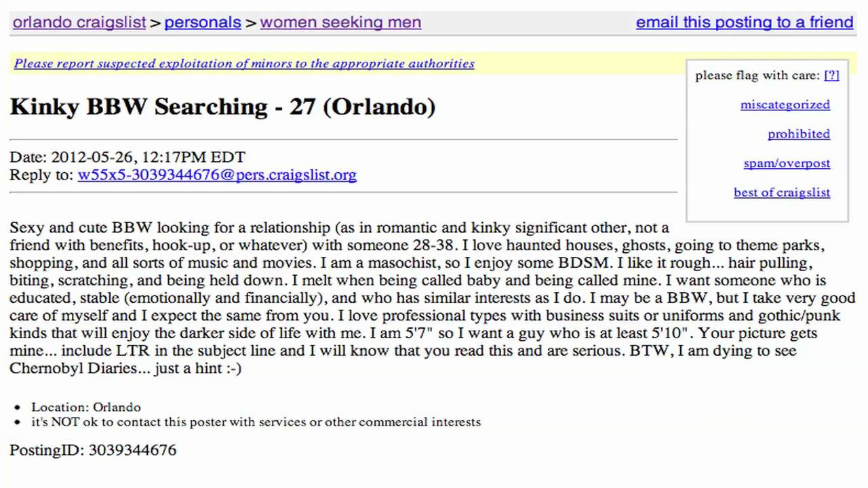The width and height of the screenshot is (868, 488).
Task: Nominate the posting for best of craigslist
Action: [781, 192]
